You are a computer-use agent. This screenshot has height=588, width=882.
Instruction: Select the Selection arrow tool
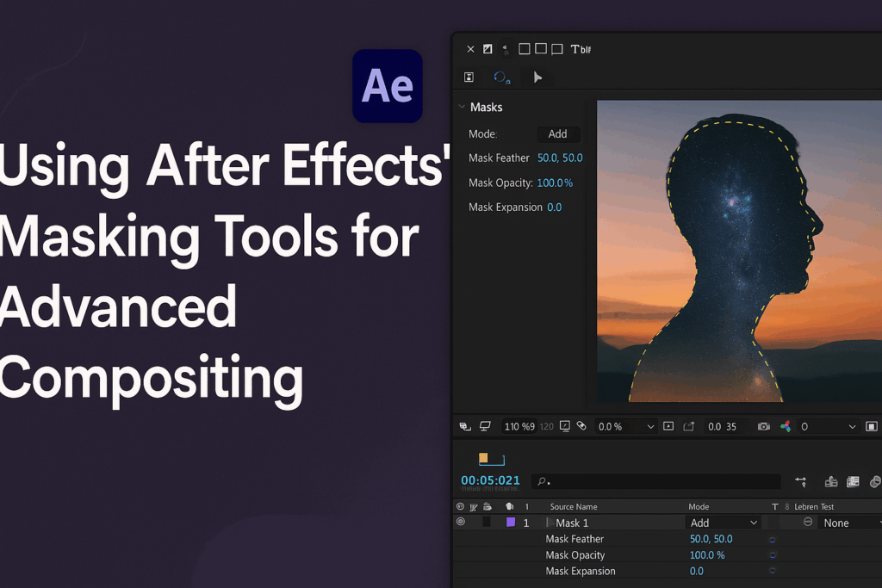[537, 77]
